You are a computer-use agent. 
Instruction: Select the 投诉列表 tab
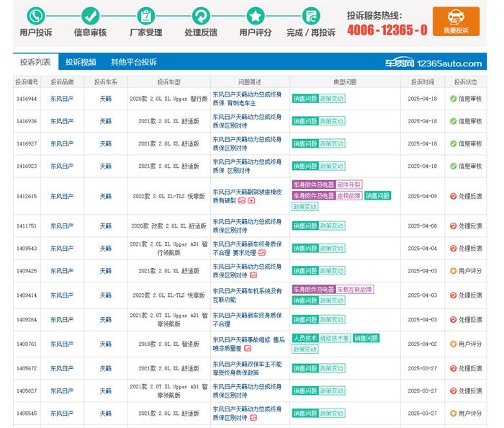point(35,62)
